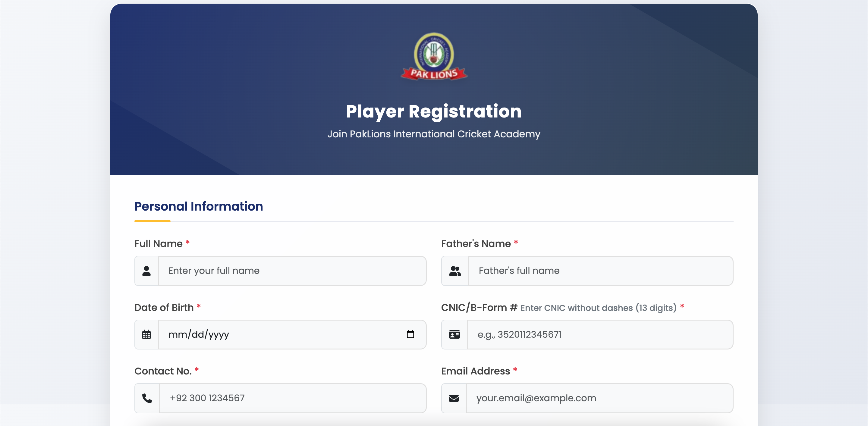Click the CNIC/B-Form number input
The image size is (868, 426).
pyautogui.click(x=600, y=334)
